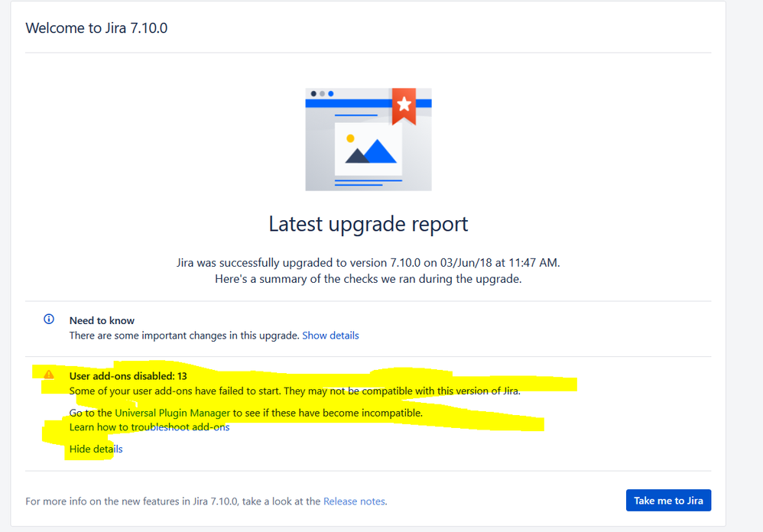Open the Universal Plugin Manager link
This screenshot has width=763, height=532.
coord(172,413)
